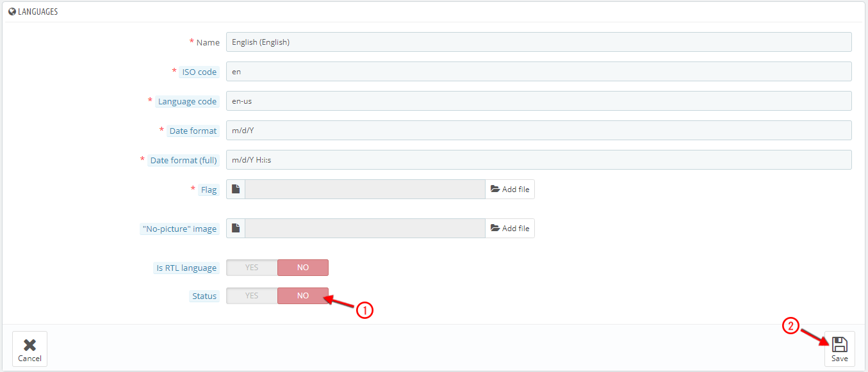
Task: Click the Cancel X icon
Action: pyautogui.click(x=29, y=345)
